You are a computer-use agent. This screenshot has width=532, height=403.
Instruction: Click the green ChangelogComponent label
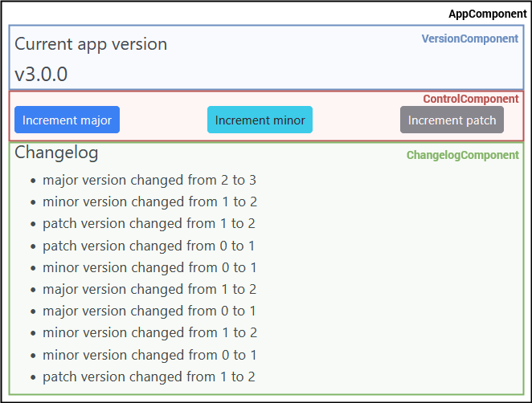[x=462, y=155]
